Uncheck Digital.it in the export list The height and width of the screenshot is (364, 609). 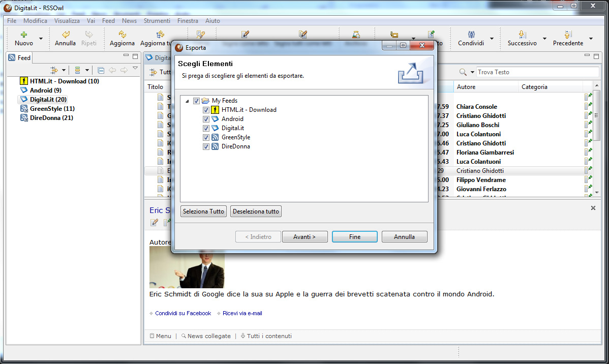click(x=206, y=128)
